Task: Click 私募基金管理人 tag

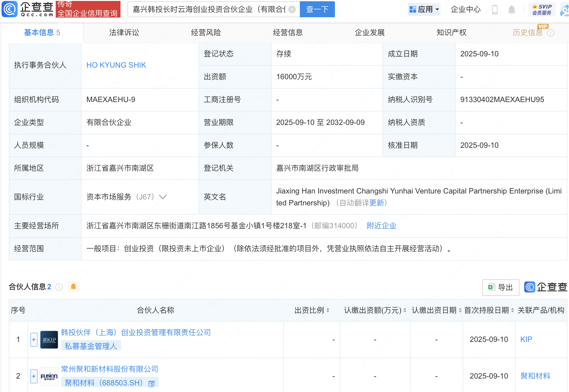Action: tap(91, 346)
